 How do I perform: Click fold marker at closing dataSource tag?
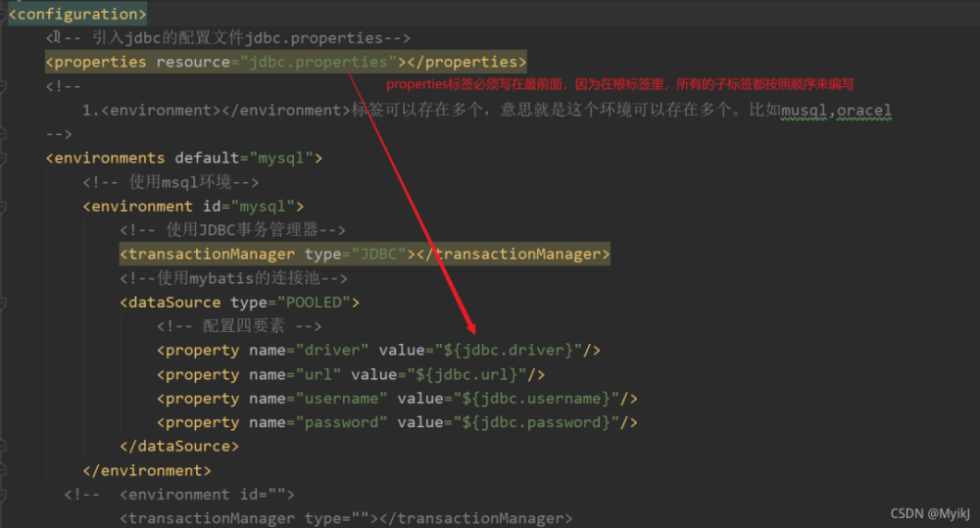click(x=3, y=447)
